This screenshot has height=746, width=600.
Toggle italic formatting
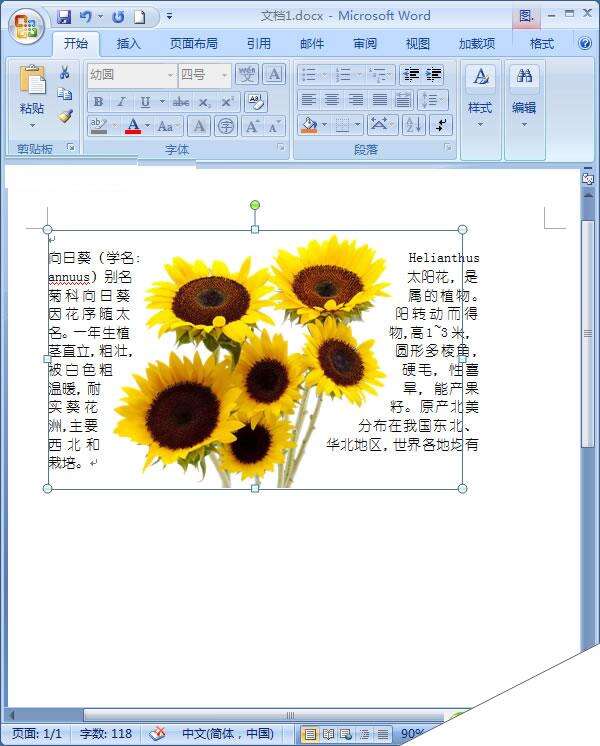coord(121,102)
